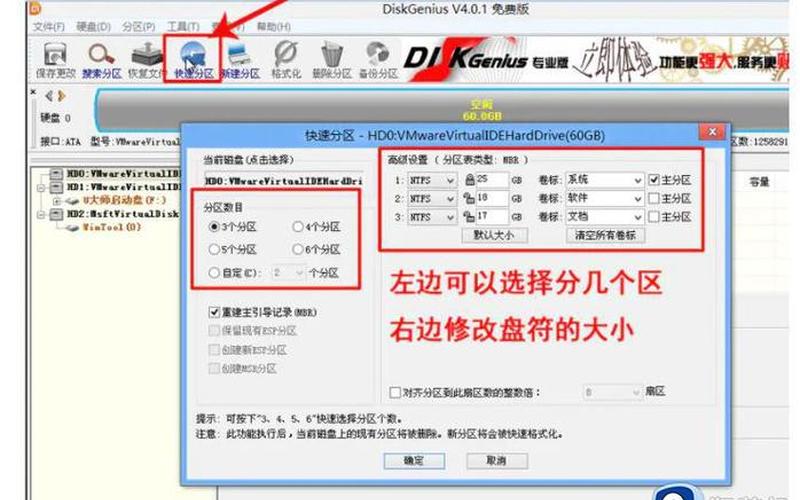This screenshot has width=800, height=500.
Task: Toggle 重建主引导记录 (MBR) checkbox
Action: click(214, 312)
